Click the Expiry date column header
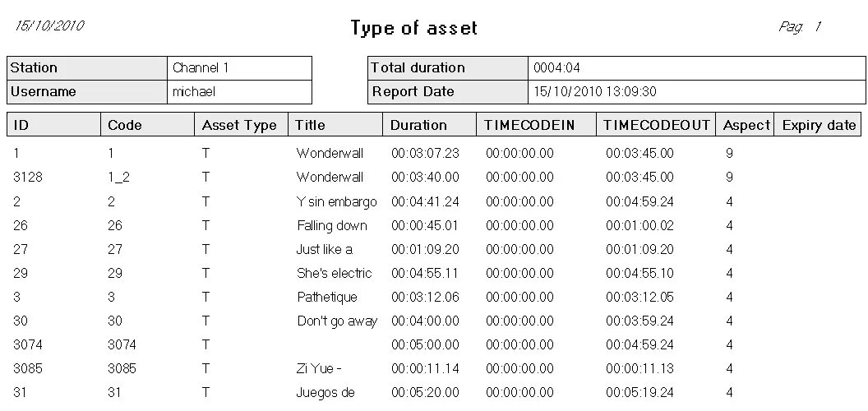Image resolution: width=868 pixels, height=411 pixels. coord(818,125)
